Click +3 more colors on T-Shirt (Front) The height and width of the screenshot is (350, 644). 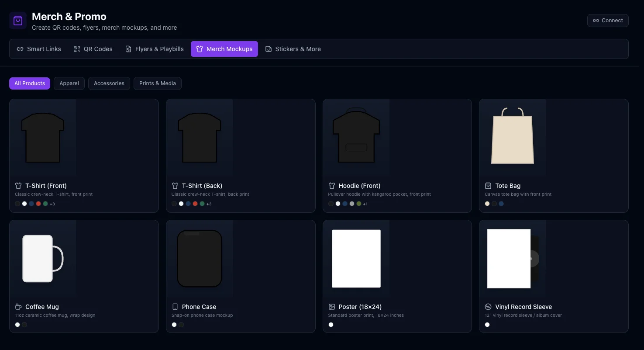[52, 204]
